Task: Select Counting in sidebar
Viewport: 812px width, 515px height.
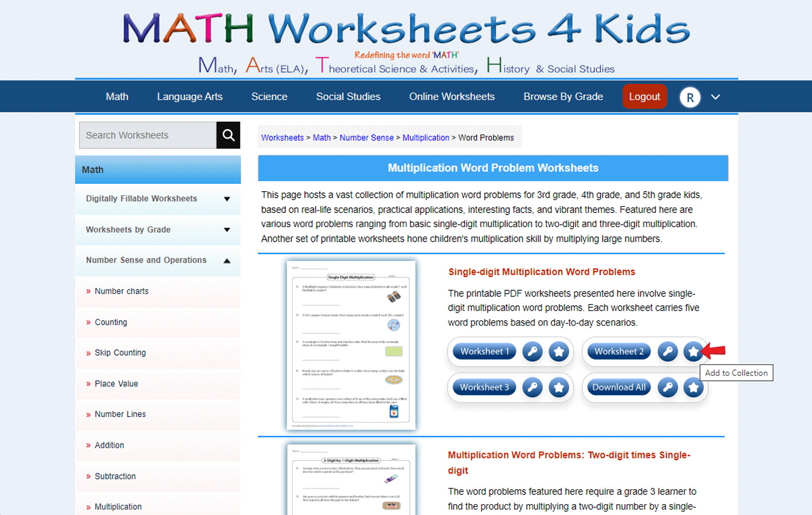Action: coord(111,322)
